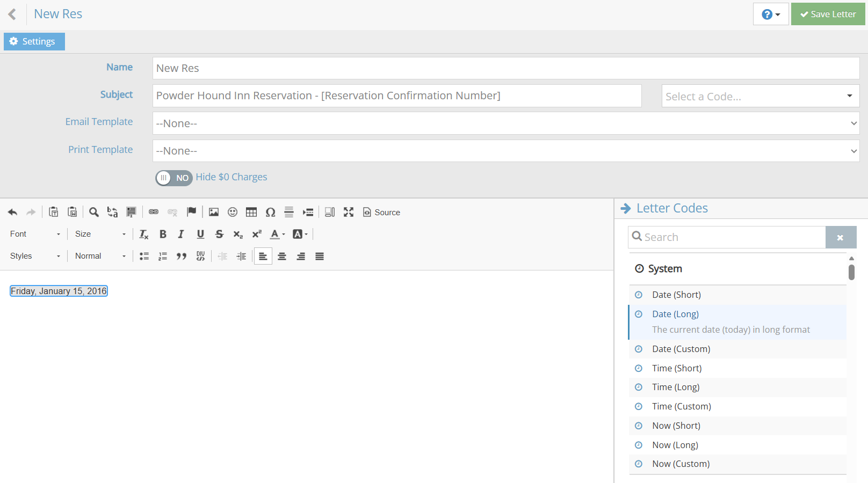
Task: Open the Font dropdown
Action: click(x=35, y=234)
